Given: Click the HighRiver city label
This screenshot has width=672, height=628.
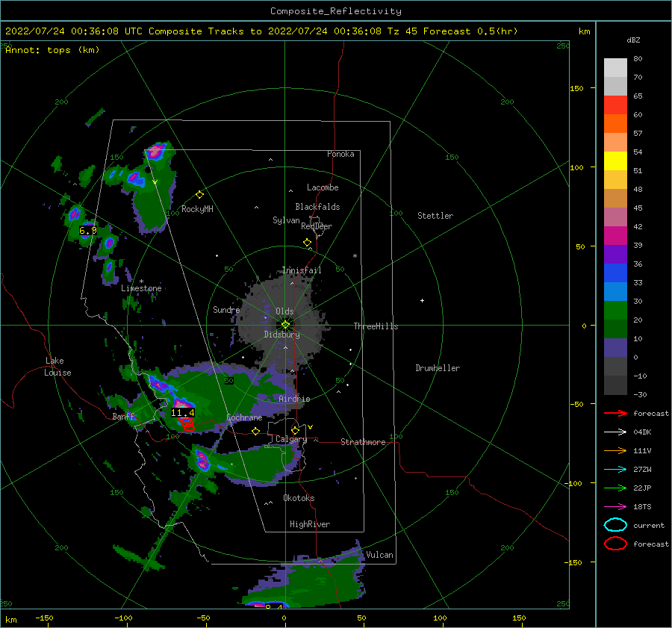Looking at the screenshot, I should point(310,524).
